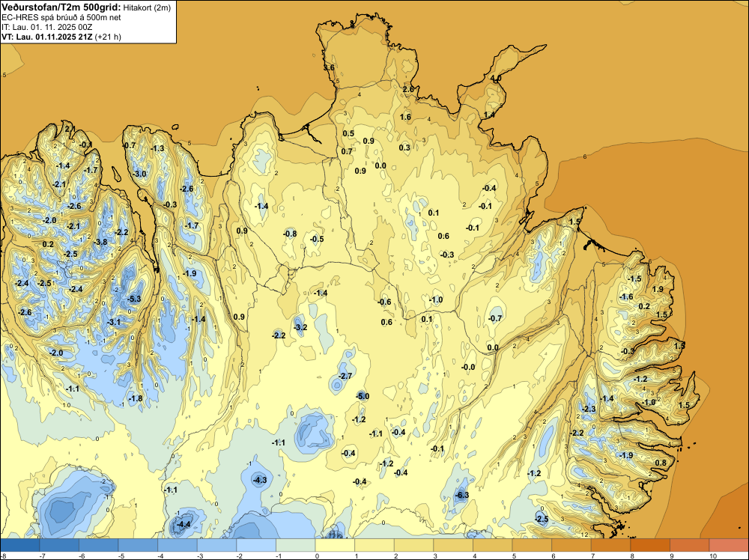The height and width of the screenshot is (560, 749).
Task: Pick the legend swatch between -3 and -2
Action: [x=217, y=545]
